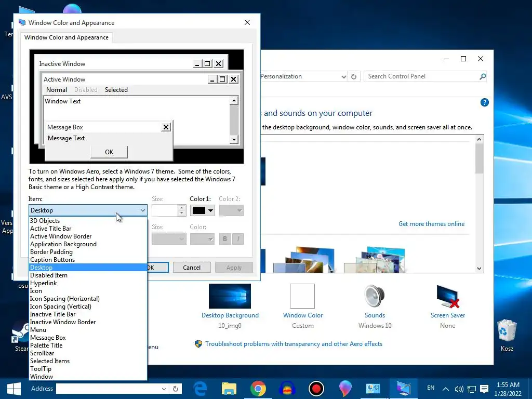Select Scrollbar in the Item list
Viewport: 532px width, 399px height.
88,353
